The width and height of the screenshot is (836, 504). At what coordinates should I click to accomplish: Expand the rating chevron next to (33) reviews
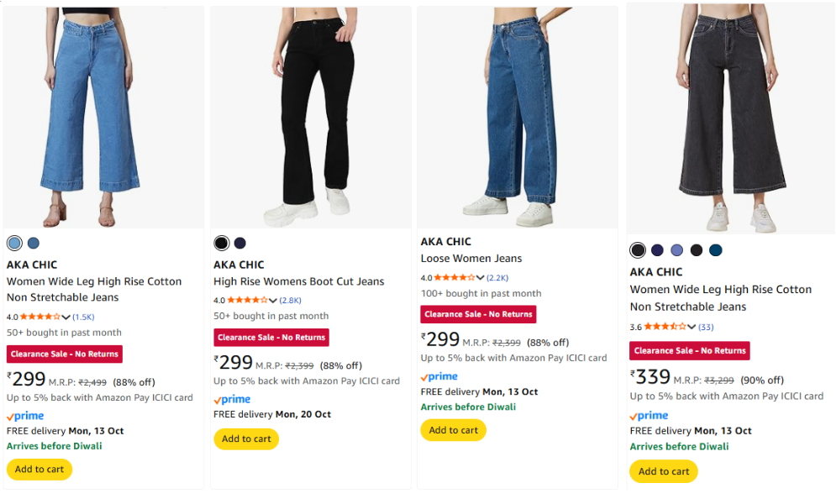(x=691, y=328)
